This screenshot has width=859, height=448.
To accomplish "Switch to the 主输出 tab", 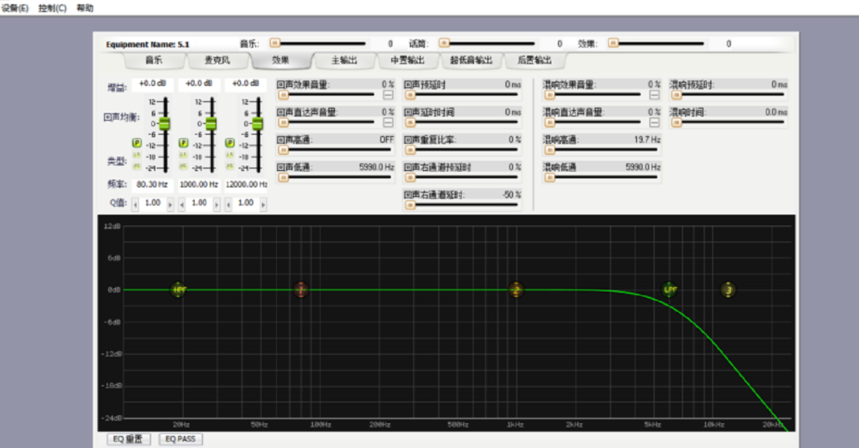I will click(344, 60).
